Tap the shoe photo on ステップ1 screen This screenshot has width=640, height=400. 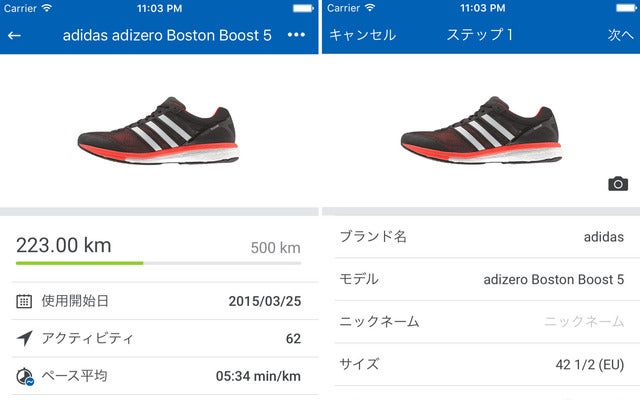481,128
